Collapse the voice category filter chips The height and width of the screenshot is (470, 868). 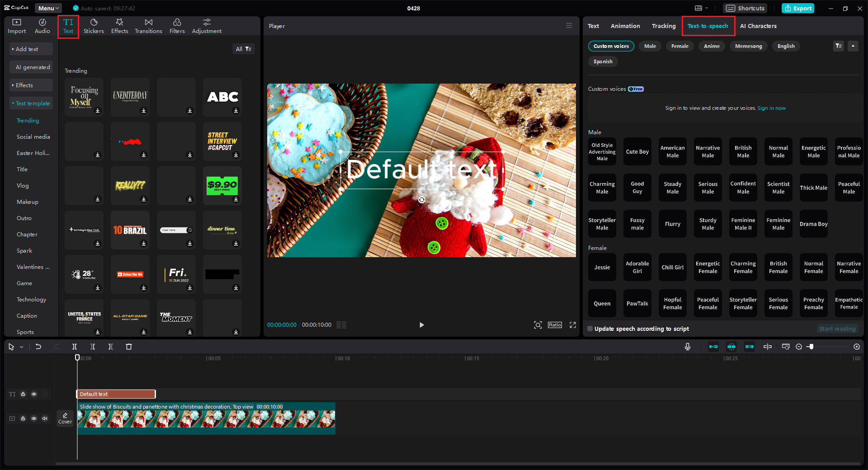[x=853, y=46]
